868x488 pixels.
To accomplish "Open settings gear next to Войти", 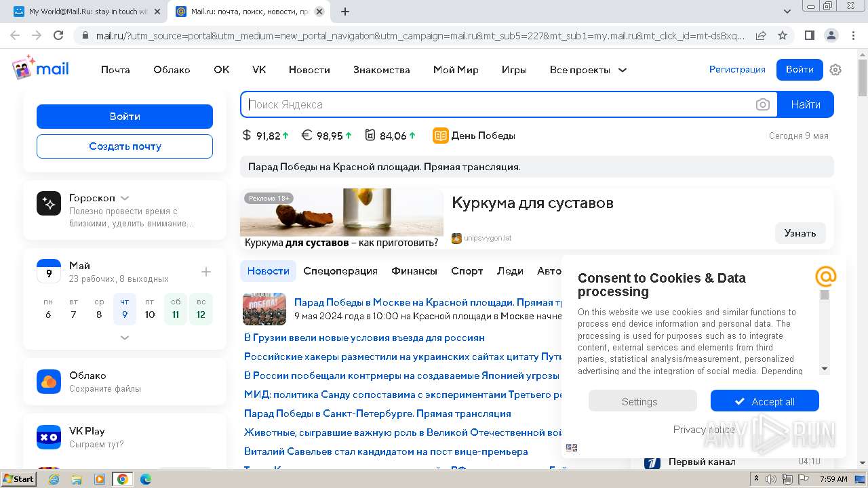I will (x=835, y=70).
